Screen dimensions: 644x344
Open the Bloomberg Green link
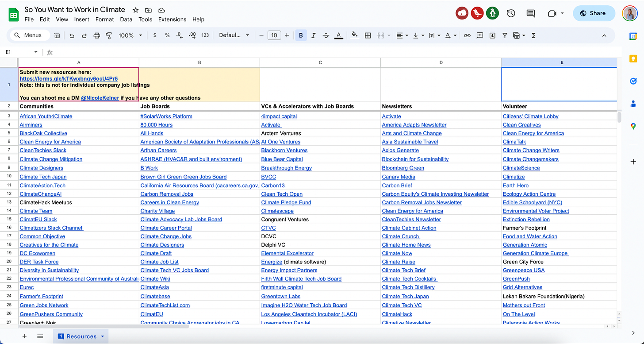403,168
